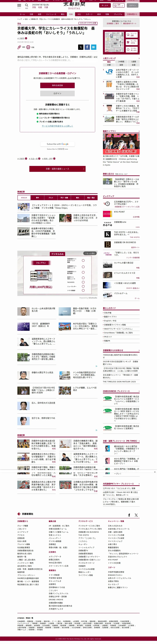Open the hamburger menu icon
The image size is (157, 644).
pos(19,5)
